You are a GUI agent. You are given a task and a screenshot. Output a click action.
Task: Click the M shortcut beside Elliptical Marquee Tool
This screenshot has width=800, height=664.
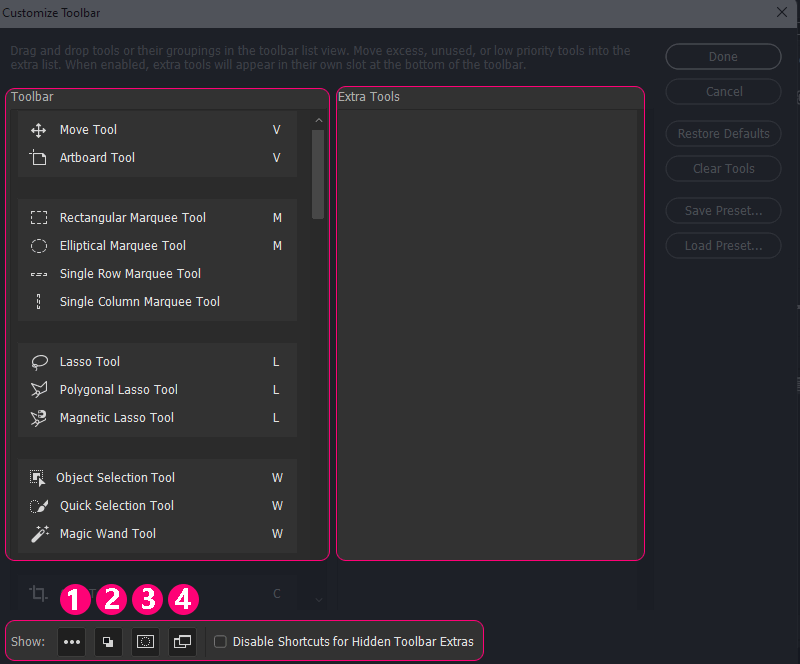[x=277, y=246]
